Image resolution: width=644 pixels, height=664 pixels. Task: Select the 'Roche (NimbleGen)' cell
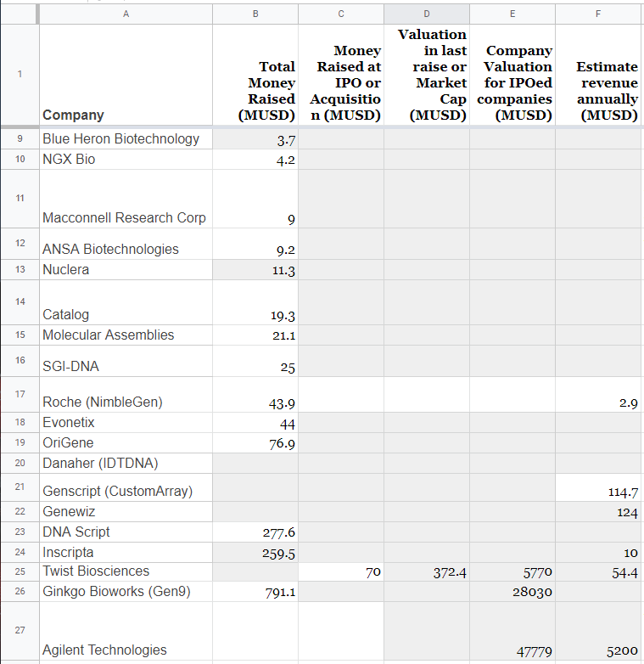pyautogui.click(x=126, y=394)
